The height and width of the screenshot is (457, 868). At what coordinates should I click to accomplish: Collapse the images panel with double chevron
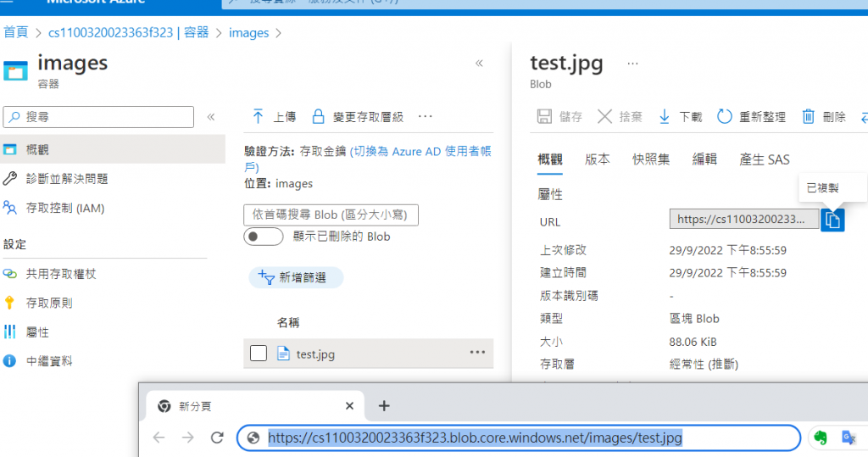480,63
